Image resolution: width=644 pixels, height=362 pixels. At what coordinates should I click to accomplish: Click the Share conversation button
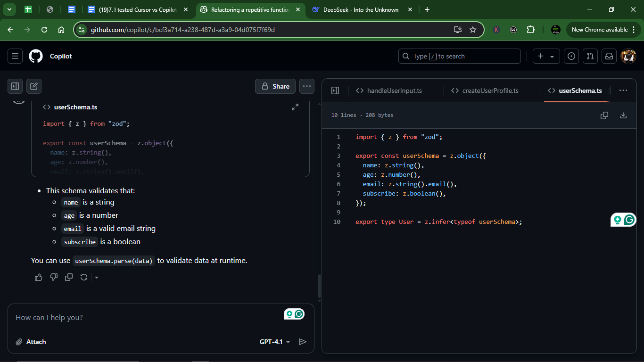coord(275,86)
